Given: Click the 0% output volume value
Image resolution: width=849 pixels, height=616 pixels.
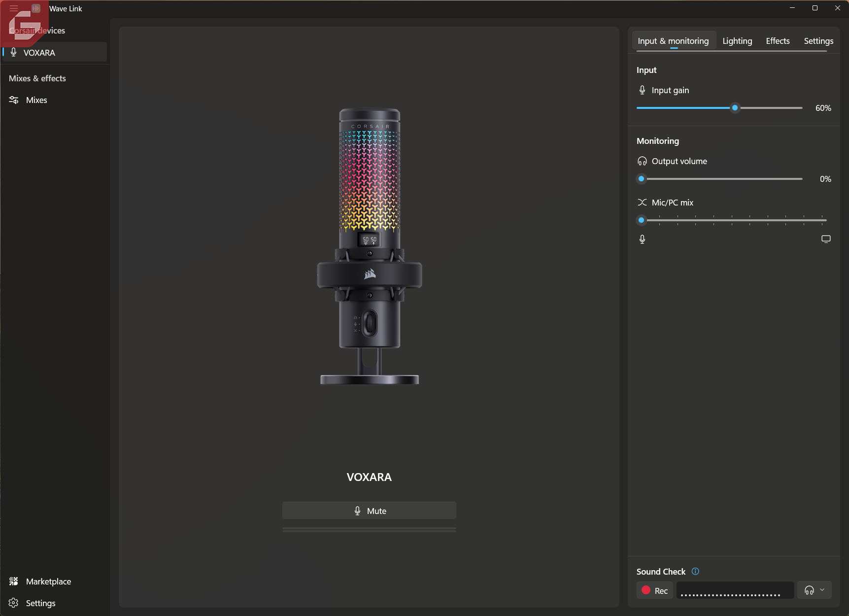Looking at the screenshot, I should click(825, 179).
